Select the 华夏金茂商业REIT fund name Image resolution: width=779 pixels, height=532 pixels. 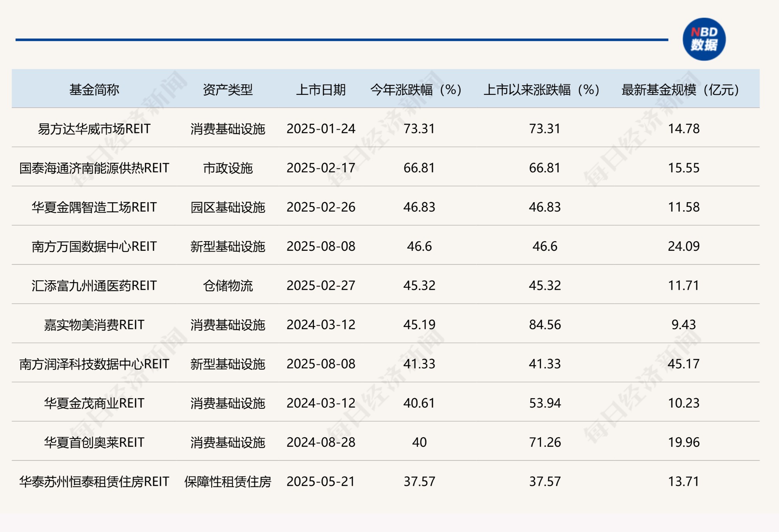[x=94, y=403]
